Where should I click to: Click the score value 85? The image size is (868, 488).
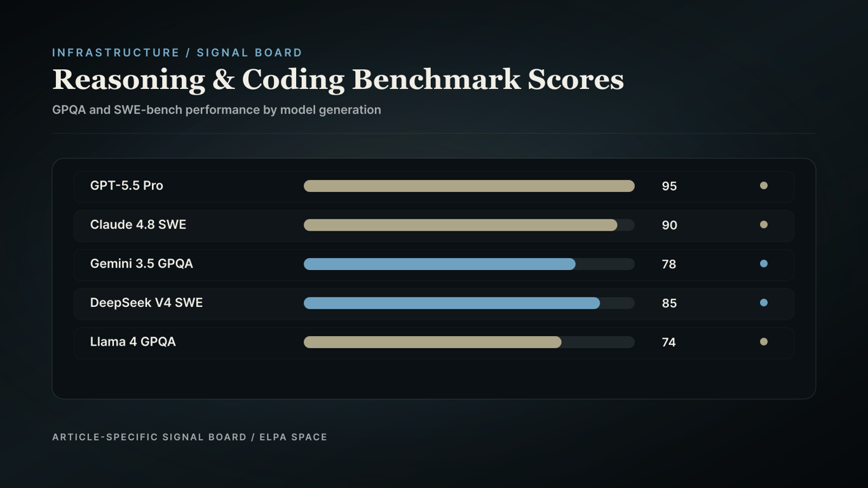point(669,303)
